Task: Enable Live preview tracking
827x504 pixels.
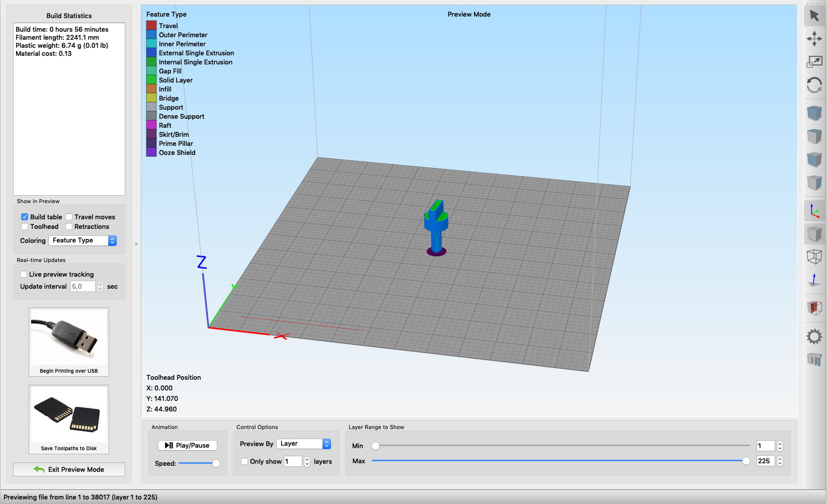Action: [x=24, y=274]
